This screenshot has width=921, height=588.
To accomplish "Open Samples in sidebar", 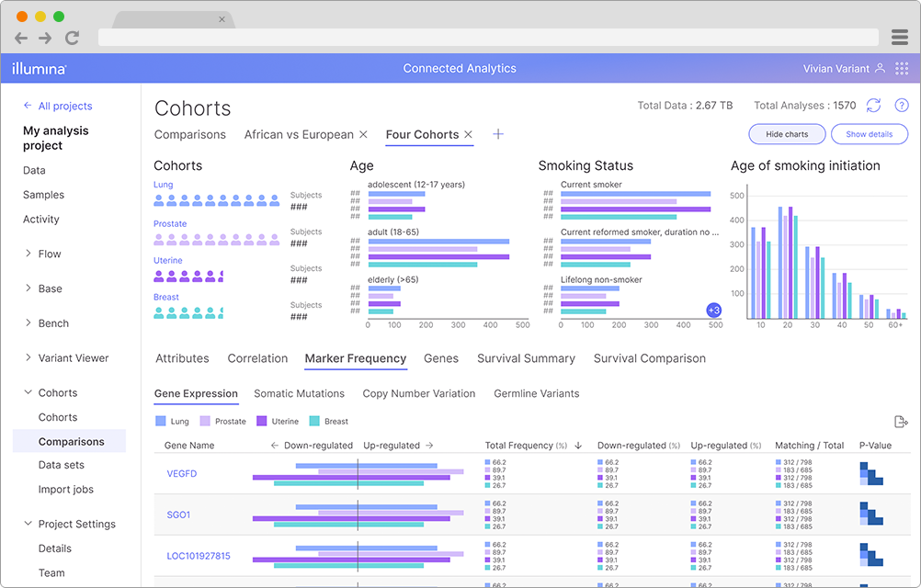I will tap(43, 195).
